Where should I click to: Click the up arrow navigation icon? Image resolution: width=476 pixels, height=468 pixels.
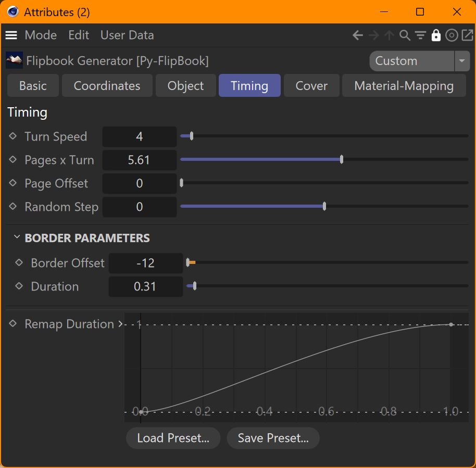tap(389, 35)
